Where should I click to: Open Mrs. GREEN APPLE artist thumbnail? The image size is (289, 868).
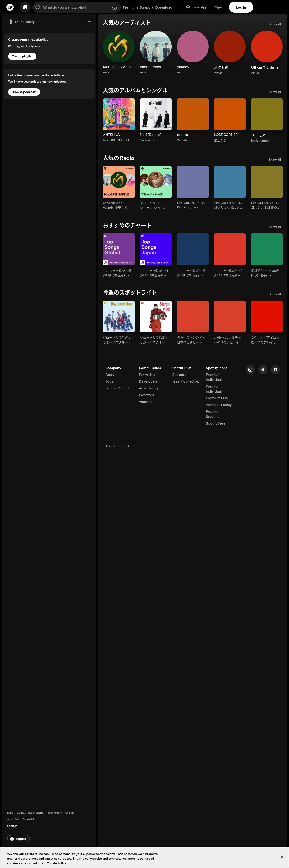pos(119,46)
